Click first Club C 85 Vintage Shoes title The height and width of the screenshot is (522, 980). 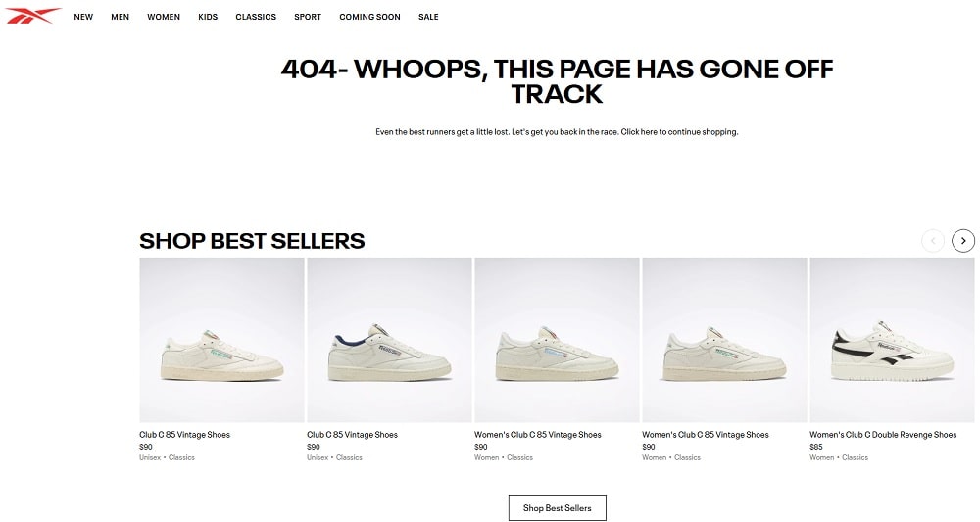point(184,435)
